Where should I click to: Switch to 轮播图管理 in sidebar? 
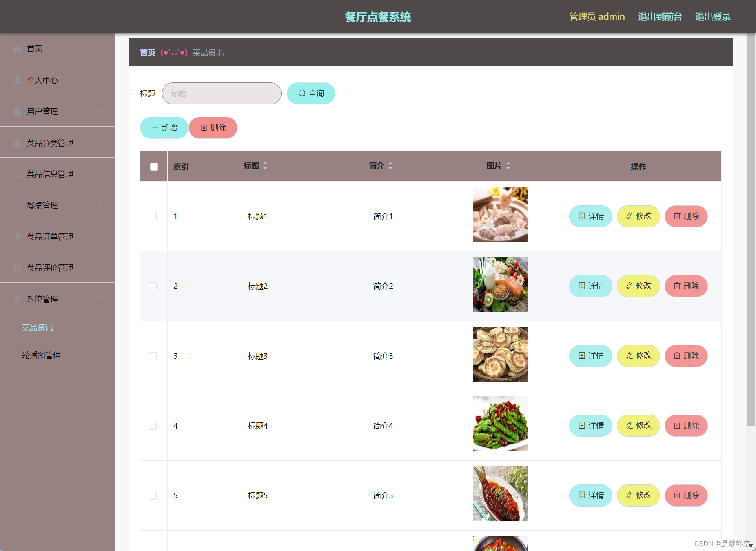(x=41, y=355)
